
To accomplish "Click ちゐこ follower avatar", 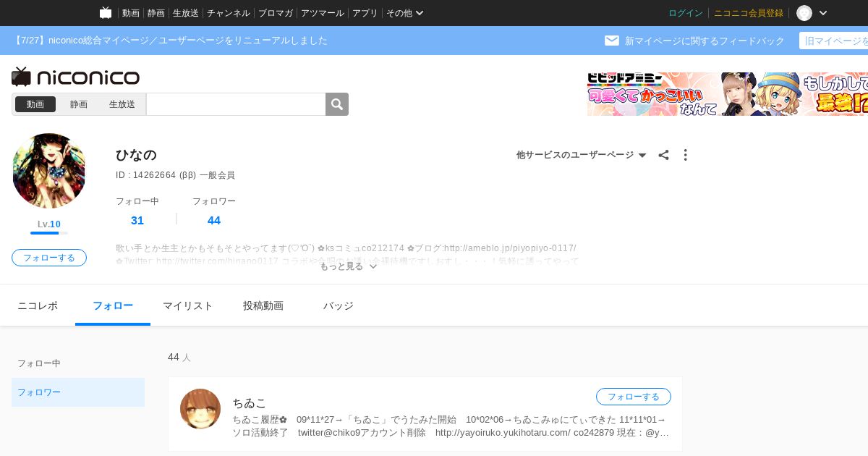I will pos(200,409).
